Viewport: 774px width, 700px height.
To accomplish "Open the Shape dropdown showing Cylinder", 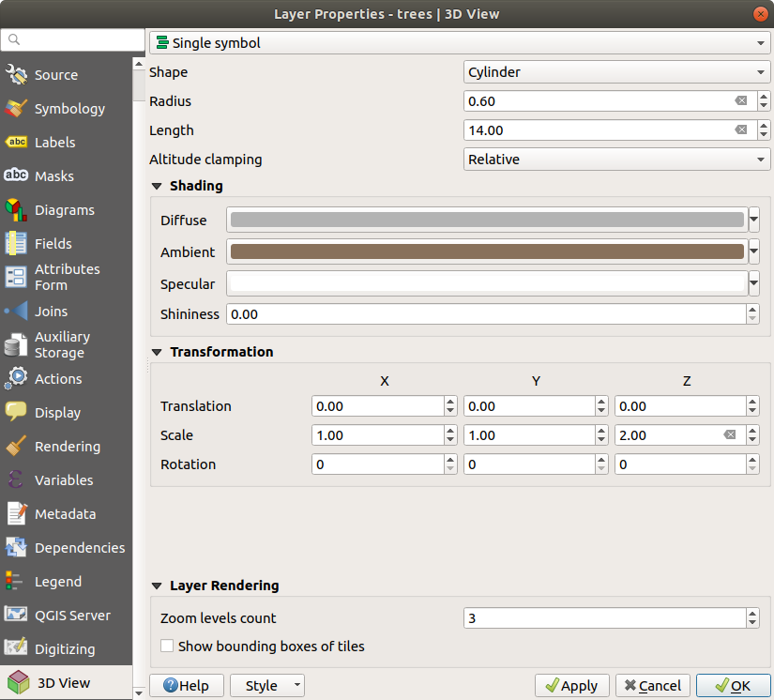I will [616, 72].
